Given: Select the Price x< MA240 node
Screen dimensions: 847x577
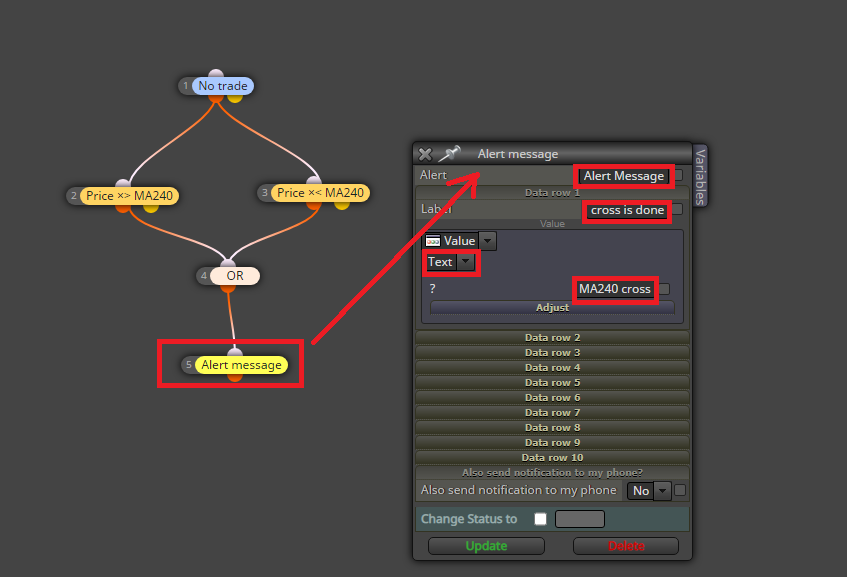Looking at the screenshot, I should click(x=320, y=193).
